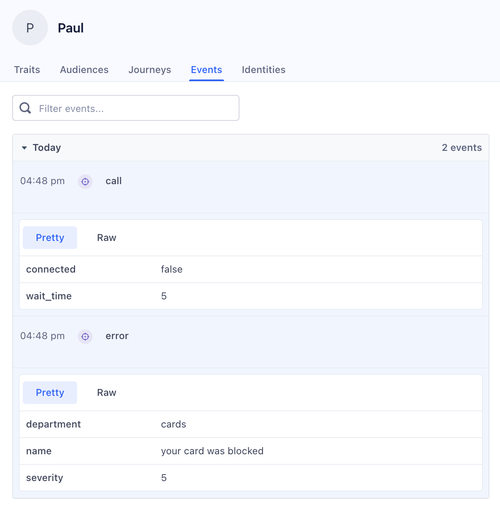Open the Audiences tab

click(84, 70)
